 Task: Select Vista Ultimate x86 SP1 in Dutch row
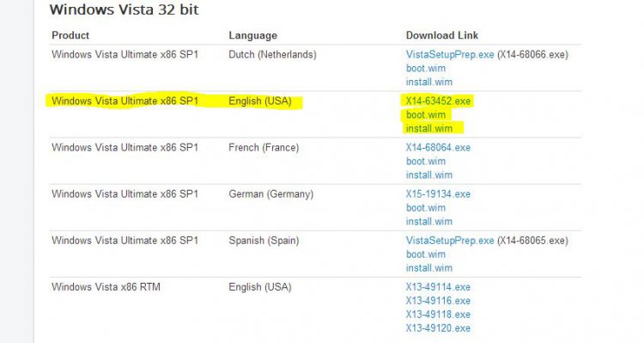125,55
